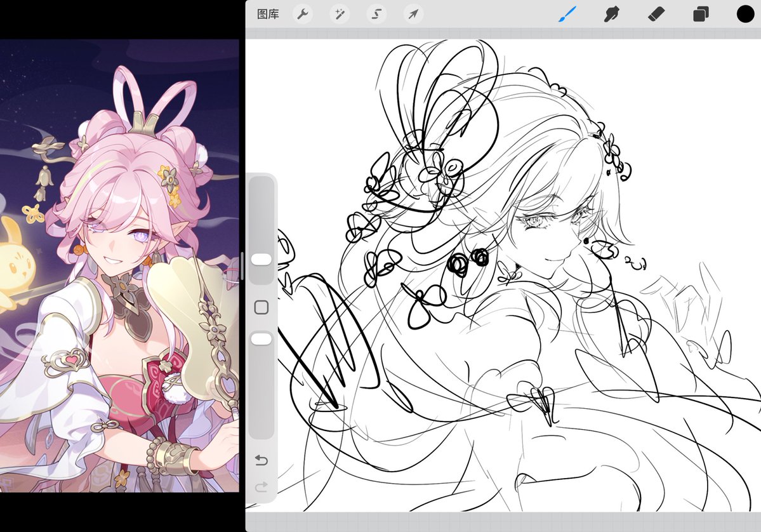Tap the square modify button on sidebar
The image size is (761, 532).
pos(261,307)
